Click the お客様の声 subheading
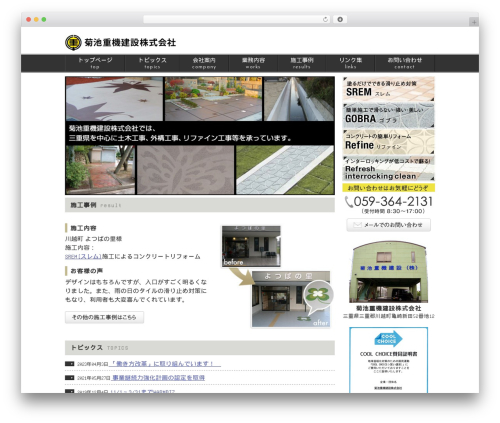The image size is (500, 423). point(86,271)
